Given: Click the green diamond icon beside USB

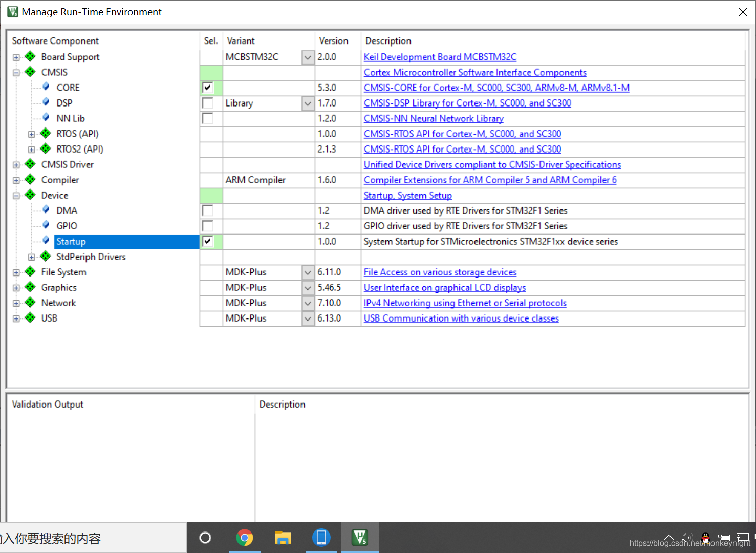Looking at the screenshot, I should click(x=30, y=317).
